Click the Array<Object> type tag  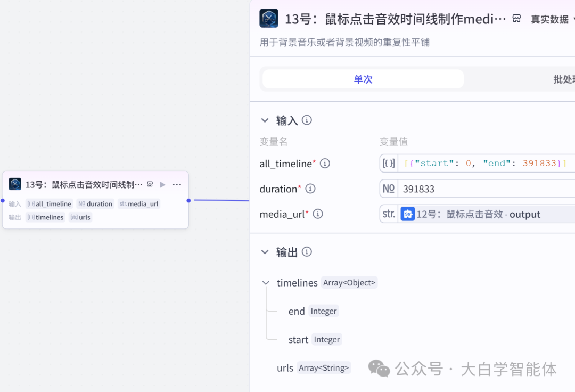click(349, 283)
